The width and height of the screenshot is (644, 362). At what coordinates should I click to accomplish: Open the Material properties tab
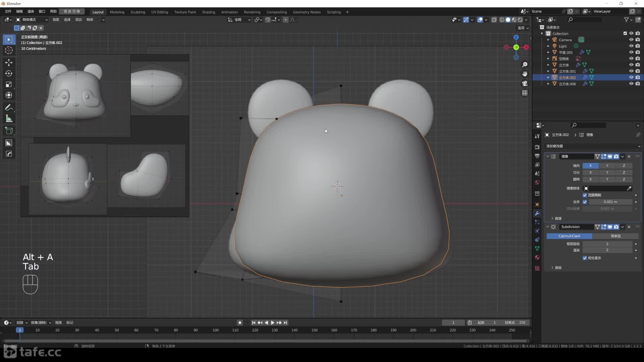(537, 257)
